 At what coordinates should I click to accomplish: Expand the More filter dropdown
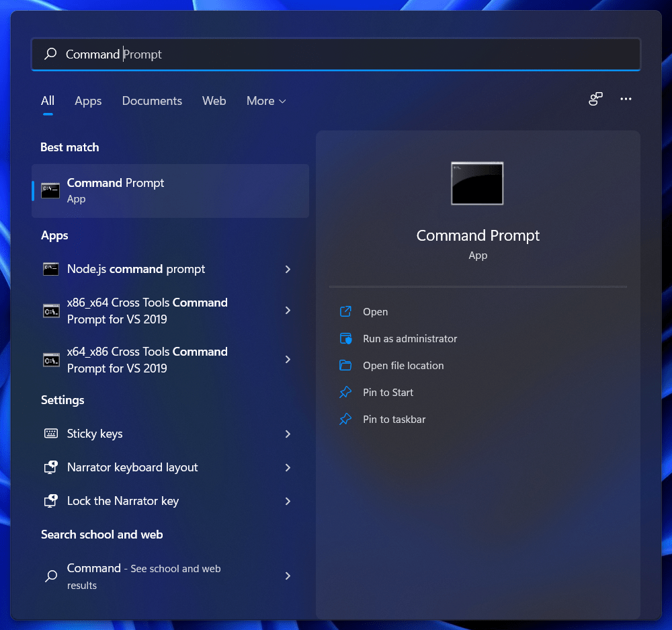point(266,101)
